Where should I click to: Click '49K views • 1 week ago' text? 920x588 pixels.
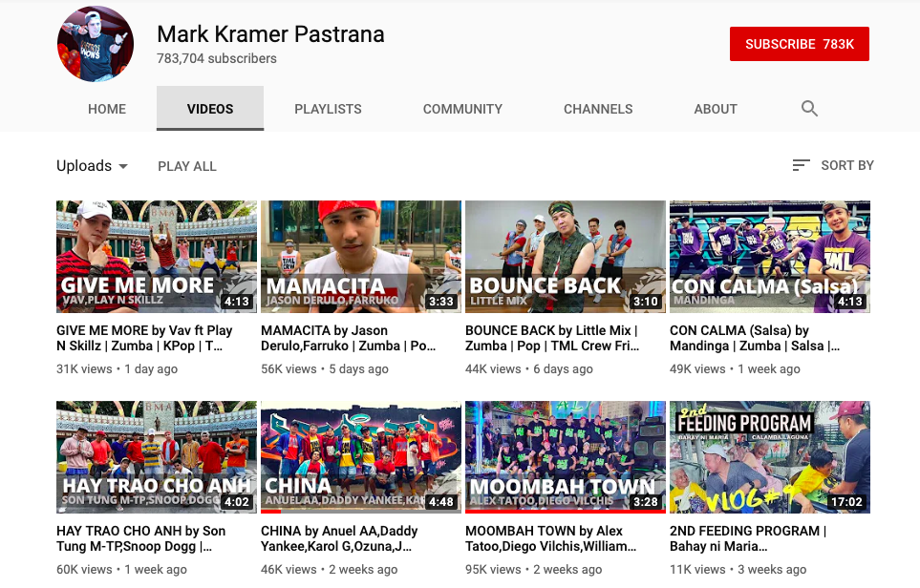pos(736,368)
